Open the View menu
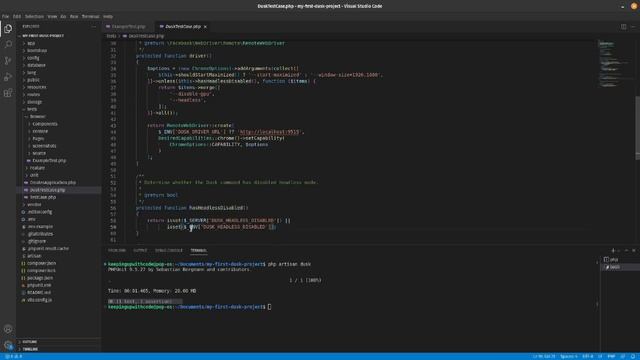The width and height of the screenshot is (640, 360). pos(52,17)
